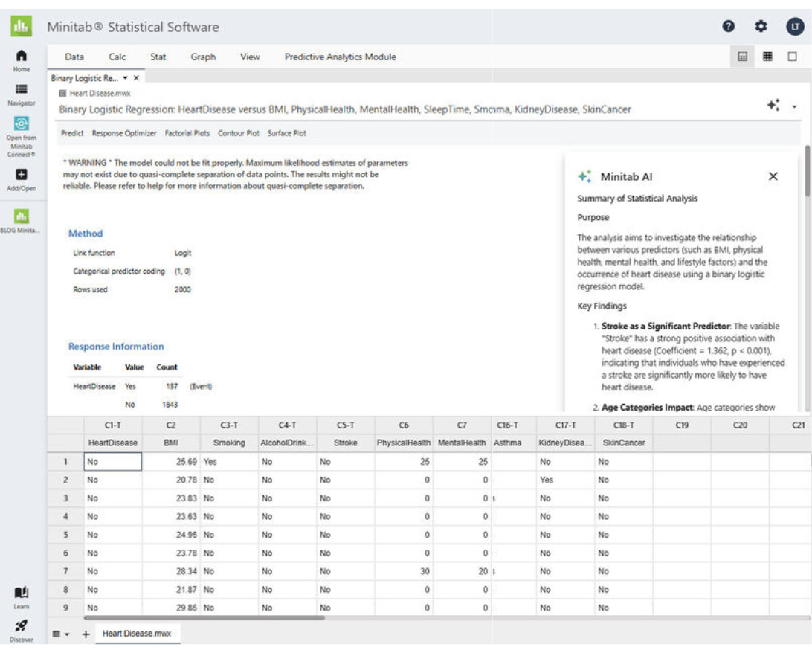Open the worksheet list dropdown at bottom

tap(61, 634)
